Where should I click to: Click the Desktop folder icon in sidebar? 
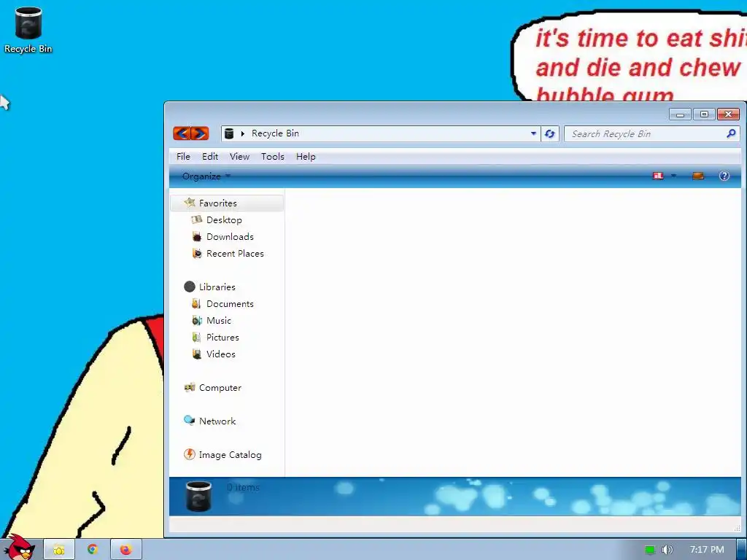(x=197, y=219)
